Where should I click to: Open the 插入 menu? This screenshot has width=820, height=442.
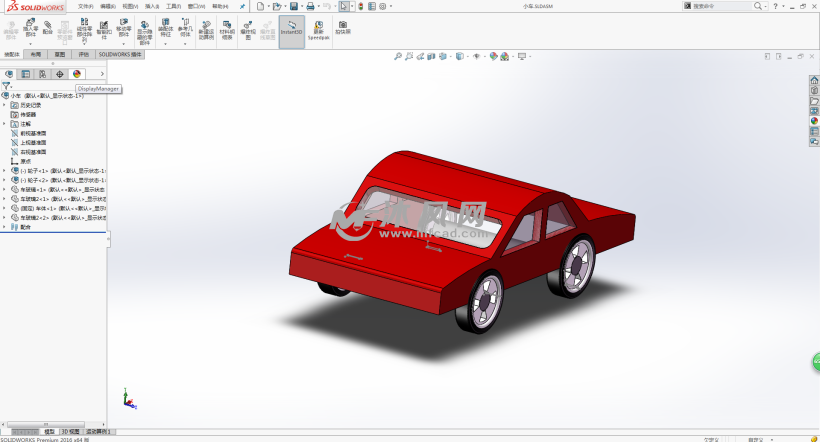[x=152, y=6]
